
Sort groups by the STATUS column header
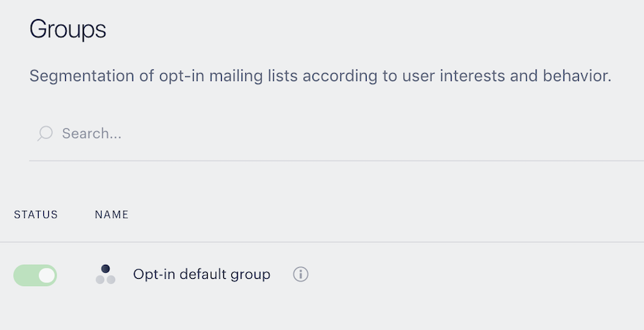coord(36,214)
